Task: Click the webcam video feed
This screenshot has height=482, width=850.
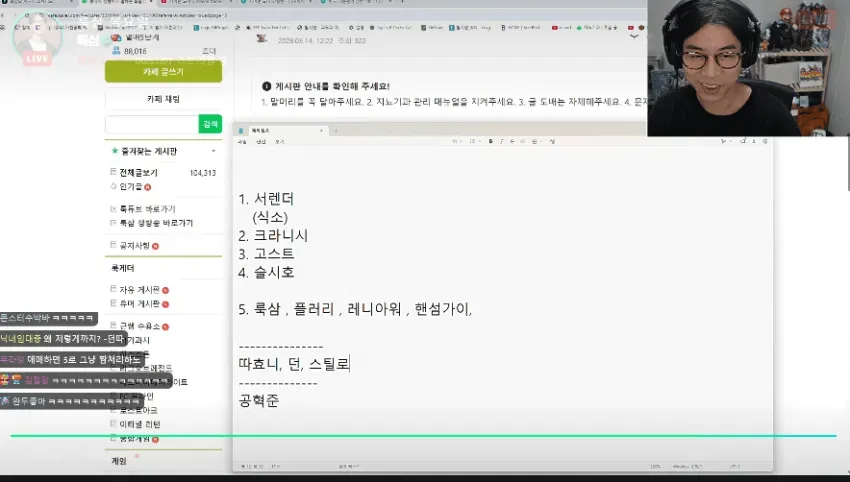Action: click(x=748, y=68)
